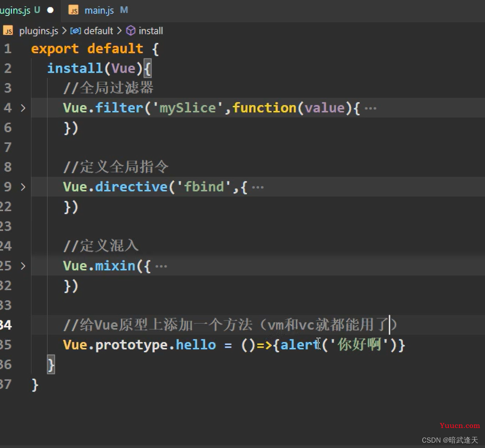Viewport: 485px width, 448px height.
Task: Click the JS icon in the breadcrumb
Action: pos(8,31)
